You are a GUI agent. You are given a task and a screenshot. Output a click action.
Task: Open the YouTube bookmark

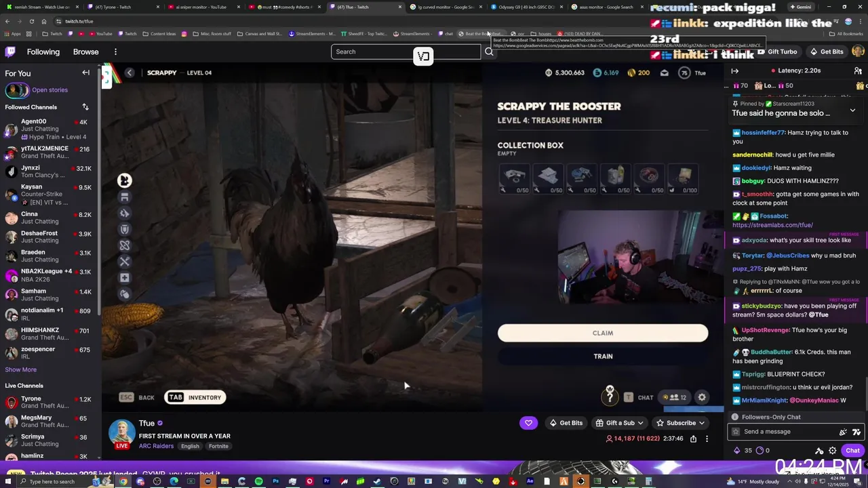tap(100, 34)
